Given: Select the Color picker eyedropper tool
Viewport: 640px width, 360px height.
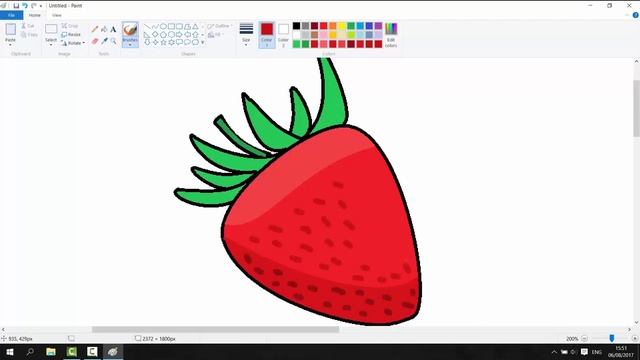Looking at the screenshot, I should point(104,41).
